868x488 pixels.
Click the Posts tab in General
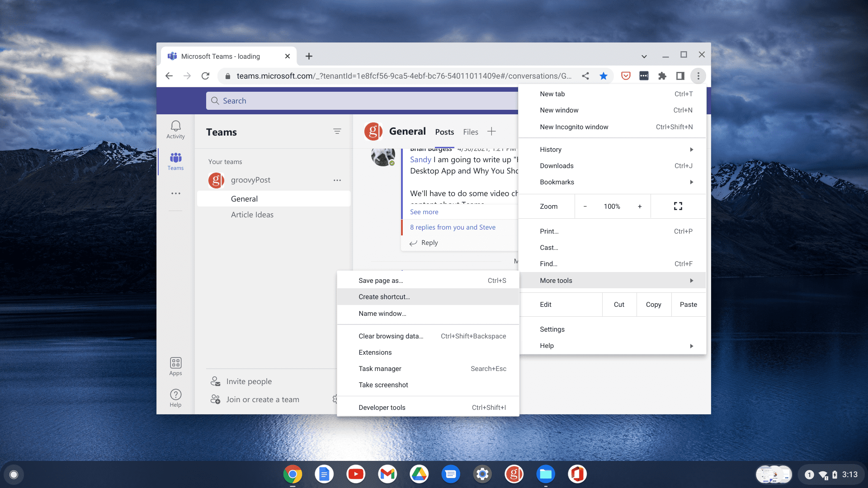[x=444, y=131]
